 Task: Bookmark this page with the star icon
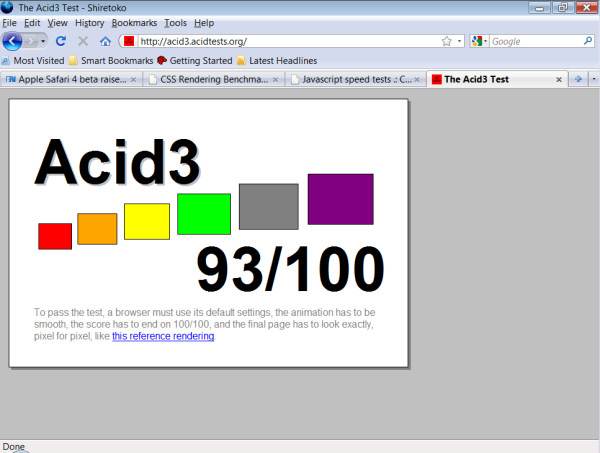[x=447, y=41]
